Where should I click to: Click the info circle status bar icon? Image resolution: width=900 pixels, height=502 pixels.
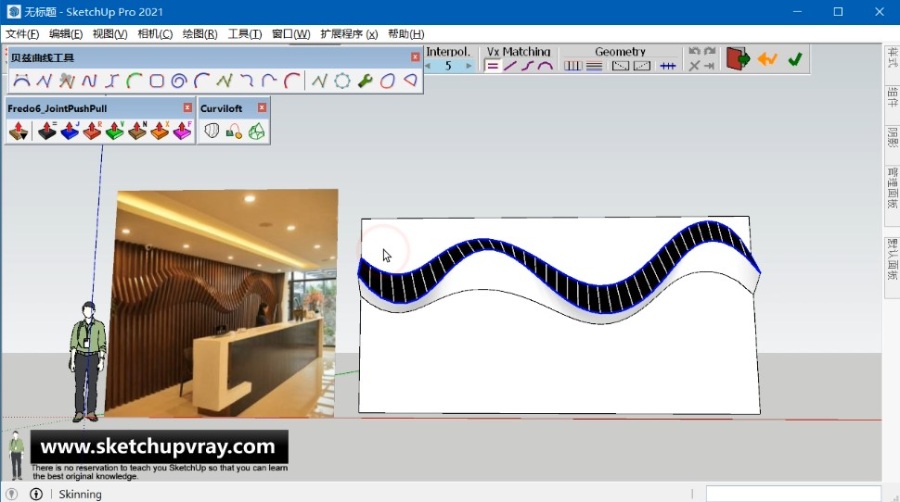pos(36,494)
